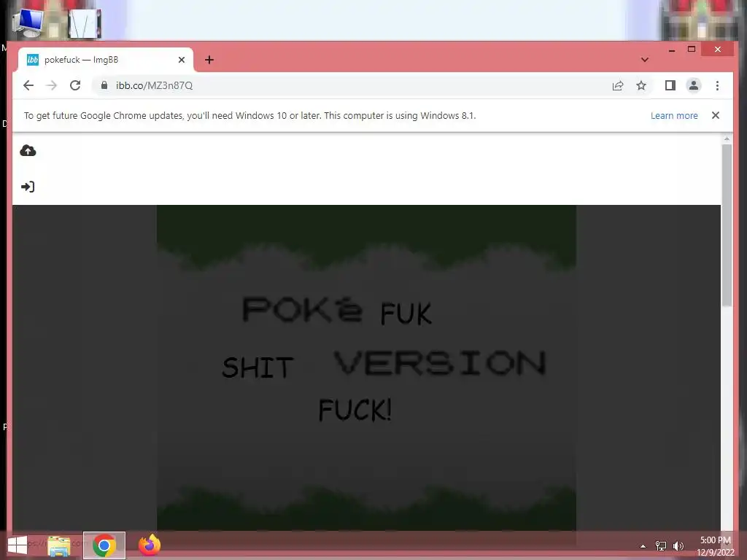Open the Windows Start button
This screenshot has height=560, width=747.
click(18, 545)
